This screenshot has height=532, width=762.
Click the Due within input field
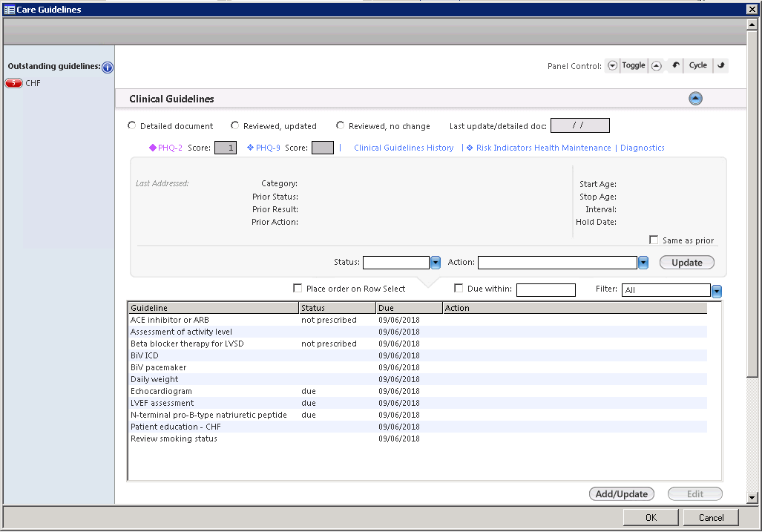pyautogui.click(x=546, y=290)
